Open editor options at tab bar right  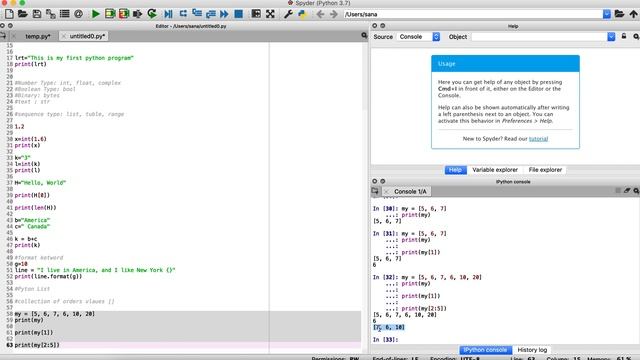364,36
